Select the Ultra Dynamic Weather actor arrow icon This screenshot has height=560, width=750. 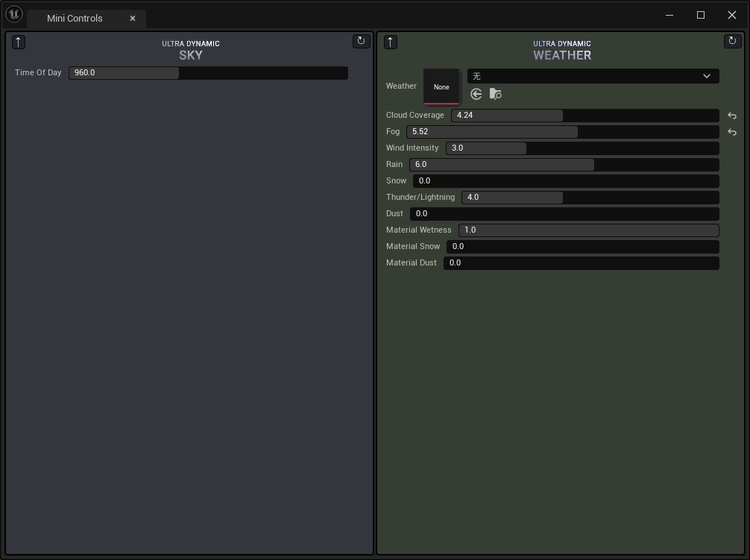(x=391, y=42)
